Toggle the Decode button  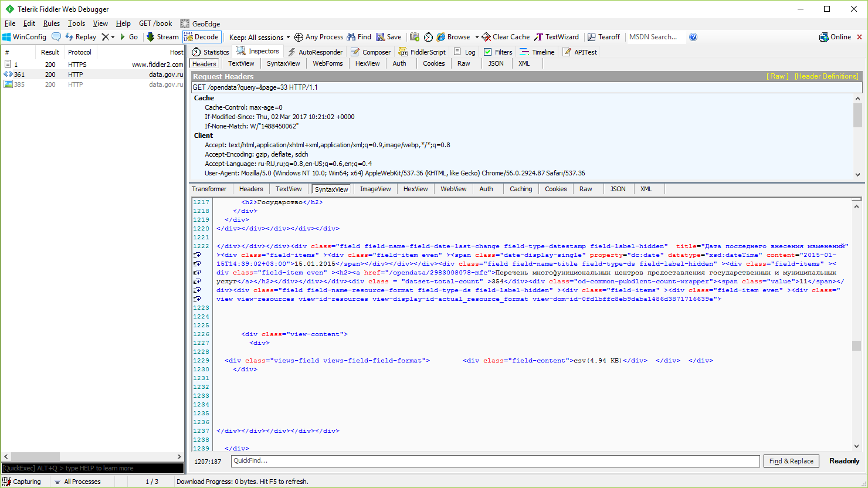(201, 37)
